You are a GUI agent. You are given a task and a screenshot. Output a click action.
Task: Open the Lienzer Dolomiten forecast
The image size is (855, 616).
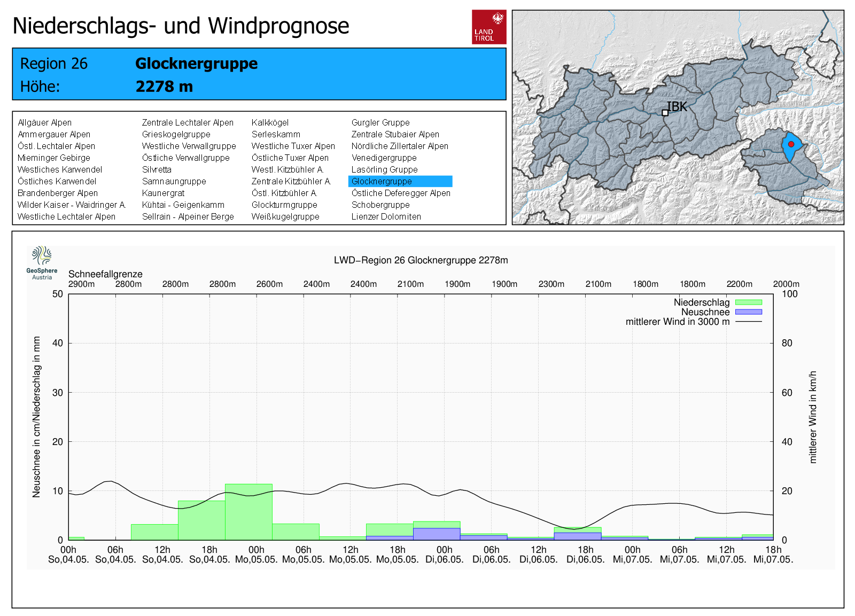coord(386,217)
